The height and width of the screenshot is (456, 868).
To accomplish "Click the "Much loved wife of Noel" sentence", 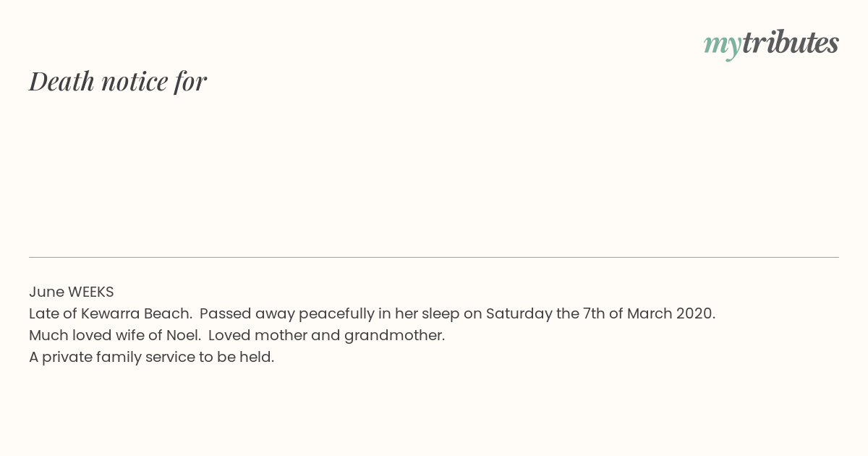I will (114, 335).
